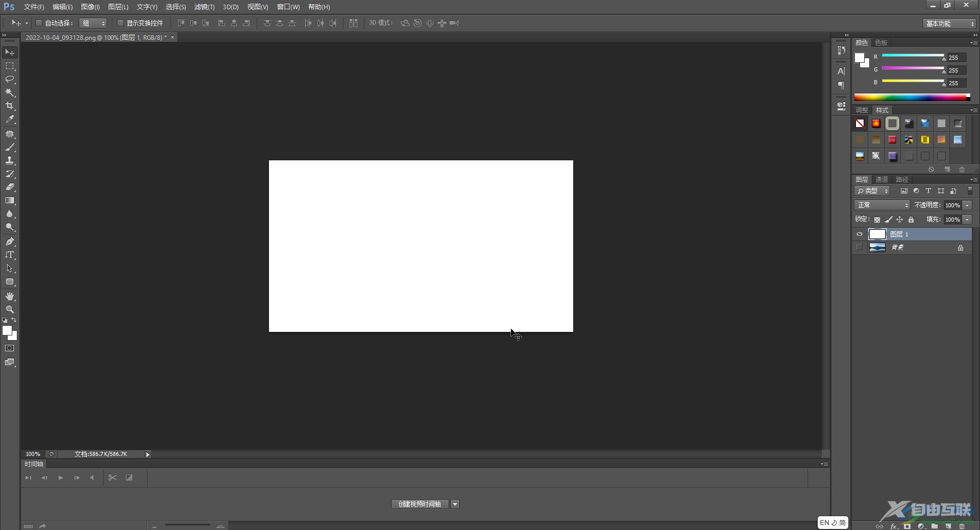Select the Brush tool
This screenshot has height=530, width=980.
click(10, 147)
